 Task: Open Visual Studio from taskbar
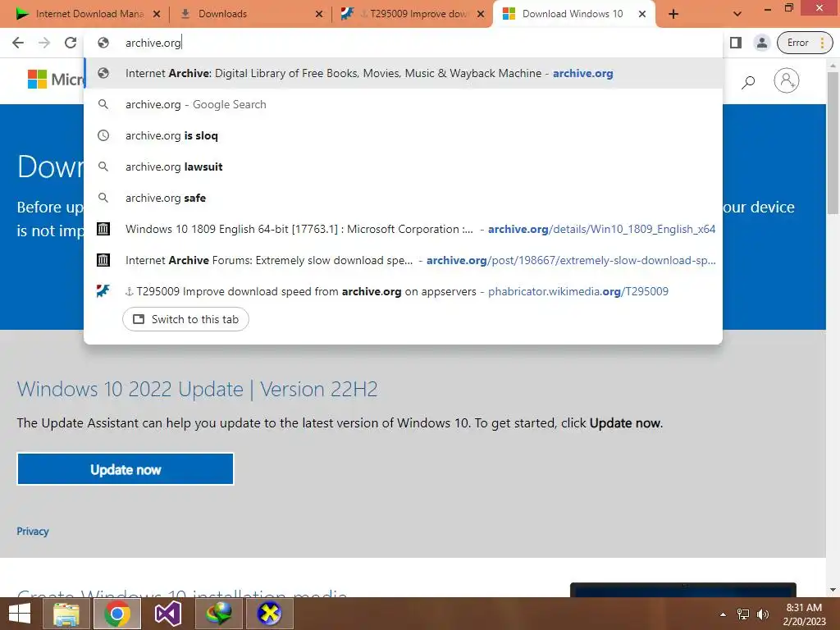[x=167, y=614]
